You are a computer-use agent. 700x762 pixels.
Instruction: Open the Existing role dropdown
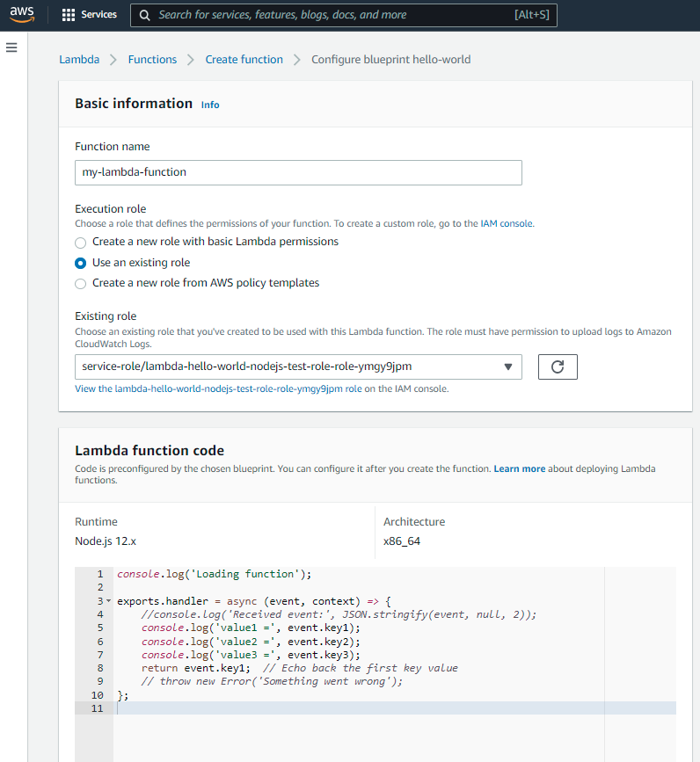click(298, 366)
